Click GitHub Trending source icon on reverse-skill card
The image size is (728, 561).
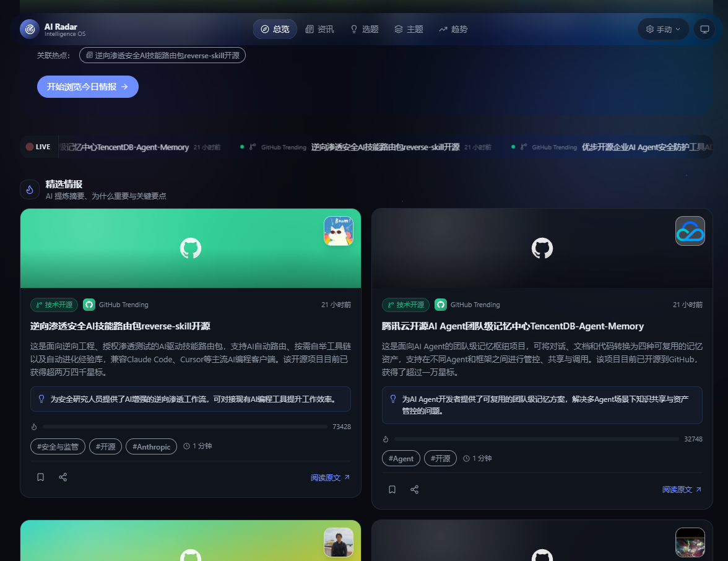pos(89,305)
